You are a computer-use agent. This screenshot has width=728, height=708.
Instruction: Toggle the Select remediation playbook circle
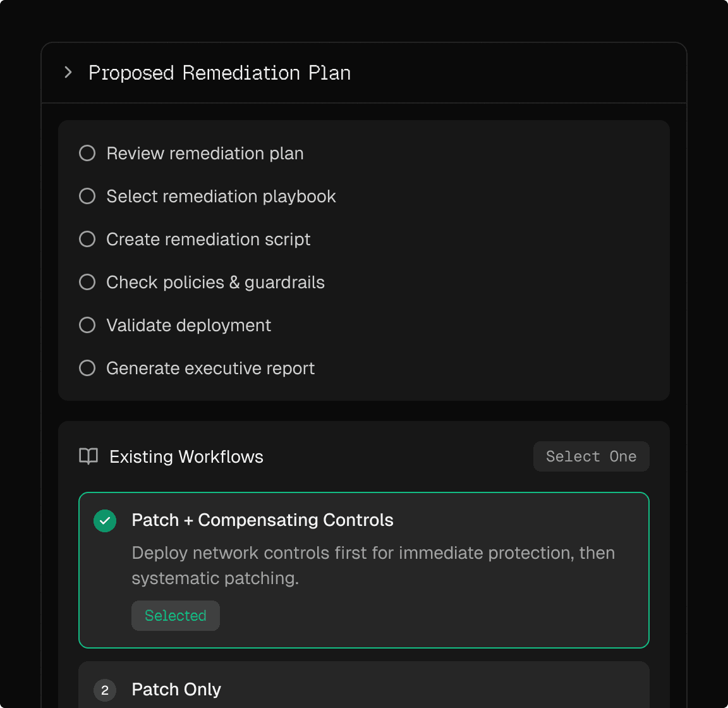(87, 197)
